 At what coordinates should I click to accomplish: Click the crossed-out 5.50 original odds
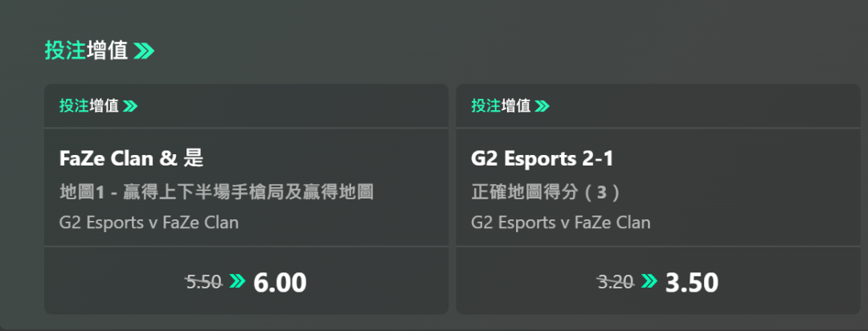point(203,282)
